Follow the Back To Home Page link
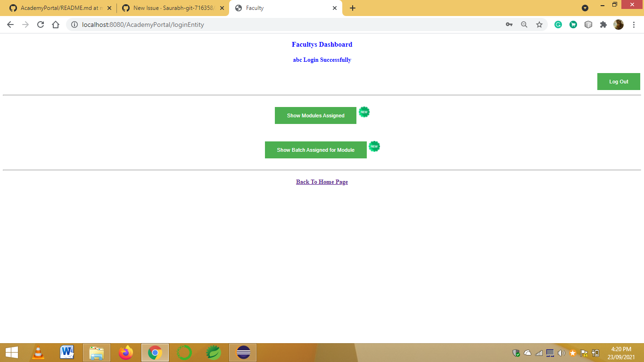 click(x=322, y=182)
